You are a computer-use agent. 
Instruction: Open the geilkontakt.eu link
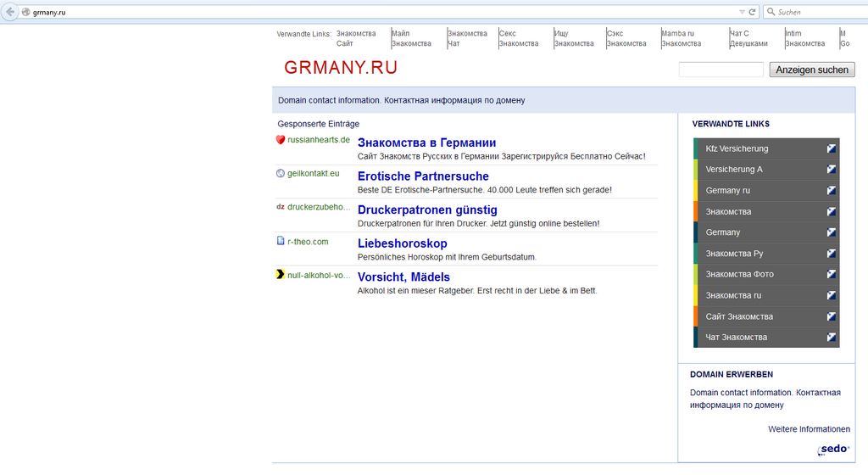(x=314, y=173)
